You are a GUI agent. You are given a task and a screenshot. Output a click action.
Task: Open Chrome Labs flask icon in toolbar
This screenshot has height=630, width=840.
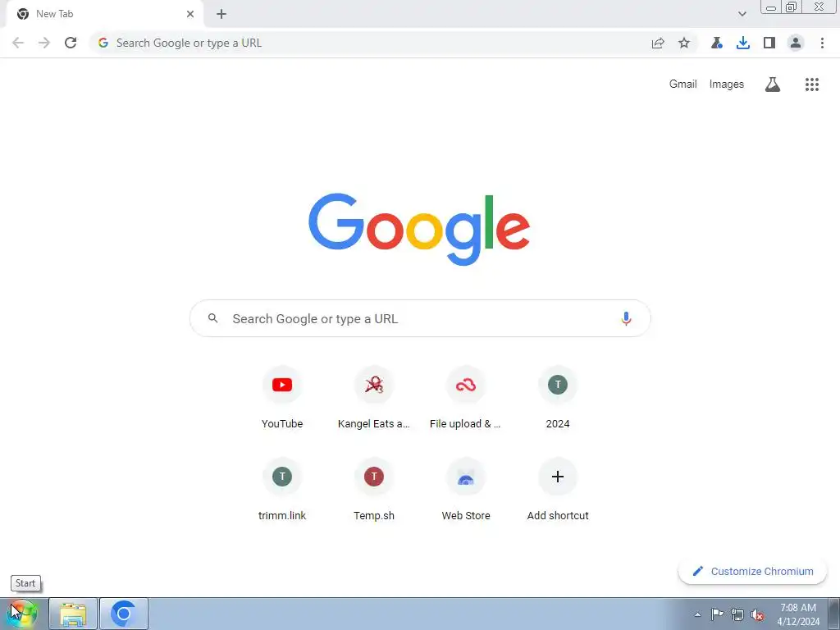pyautogui.click(x=717, y=43)
